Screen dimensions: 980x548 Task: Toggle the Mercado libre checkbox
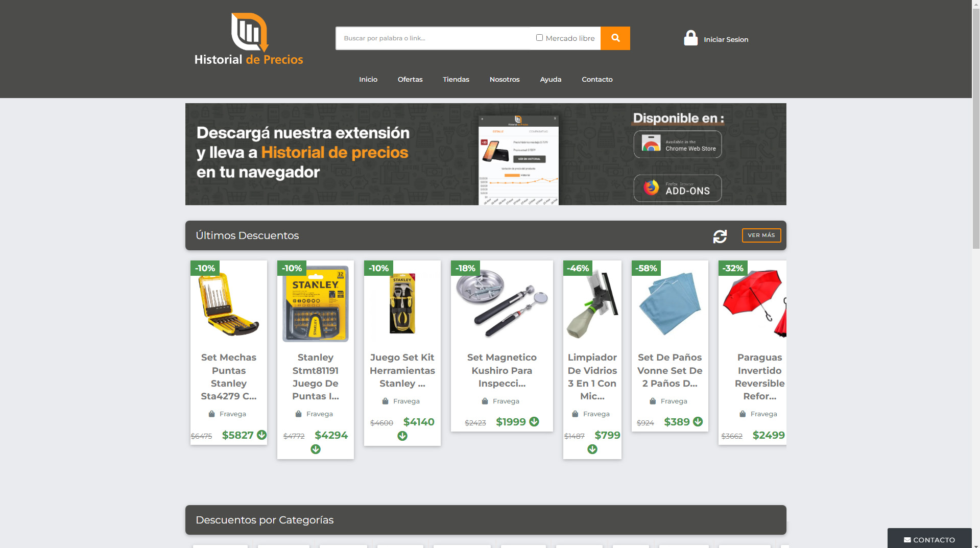(x=539, y=38)
